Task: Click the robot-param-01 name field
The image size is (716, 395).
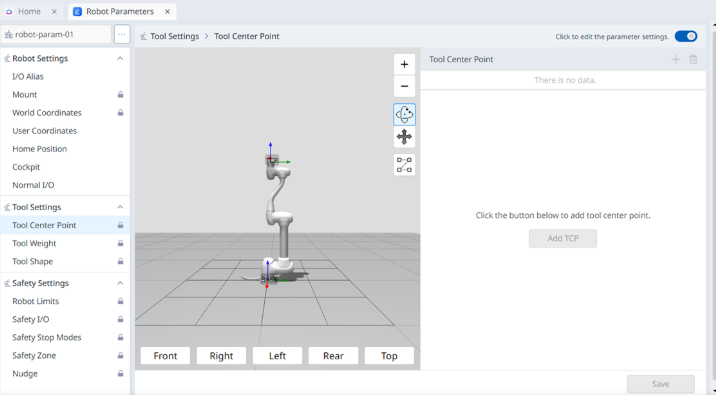Action: (x=56, y=35)
